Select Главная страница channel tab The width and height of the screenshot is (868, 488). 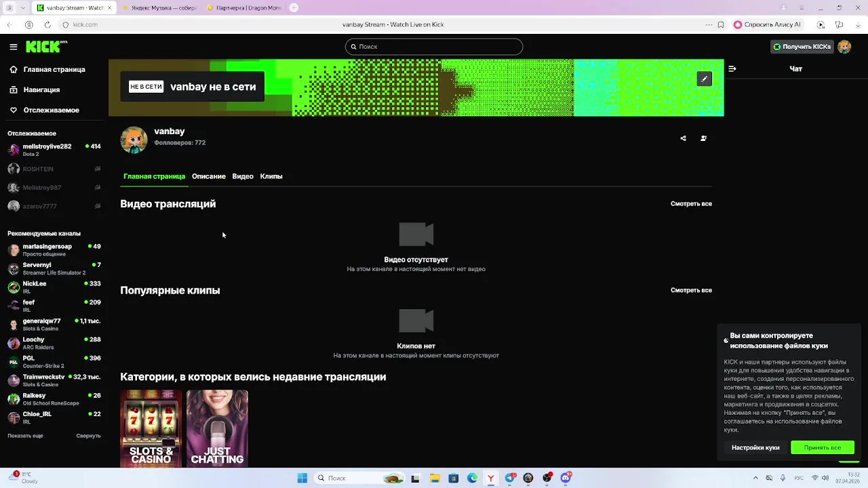[x=154, y=176]
